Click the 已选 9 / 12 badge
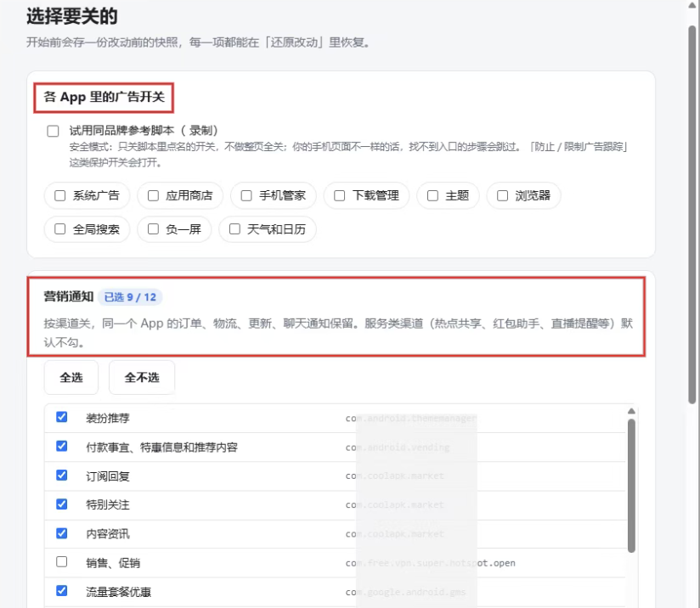This screenshot has height=608, width=700. tap(130, 297)
